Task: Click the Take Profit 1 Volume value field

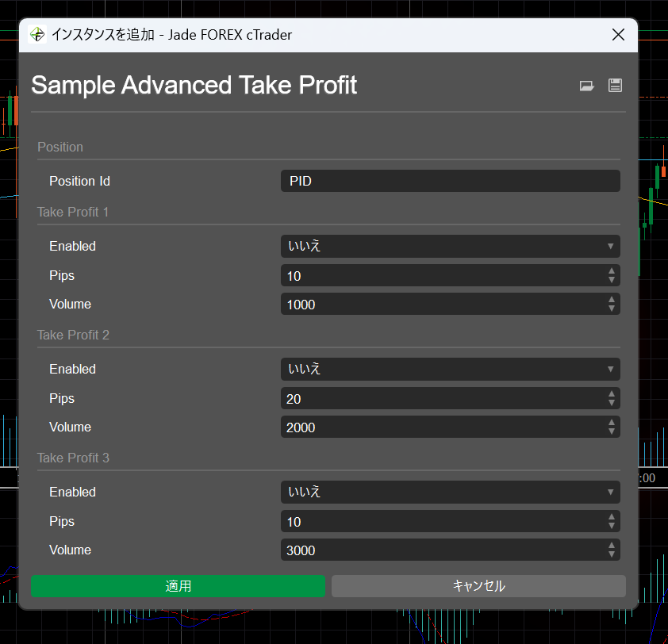Action: click(x=442, y=305)
